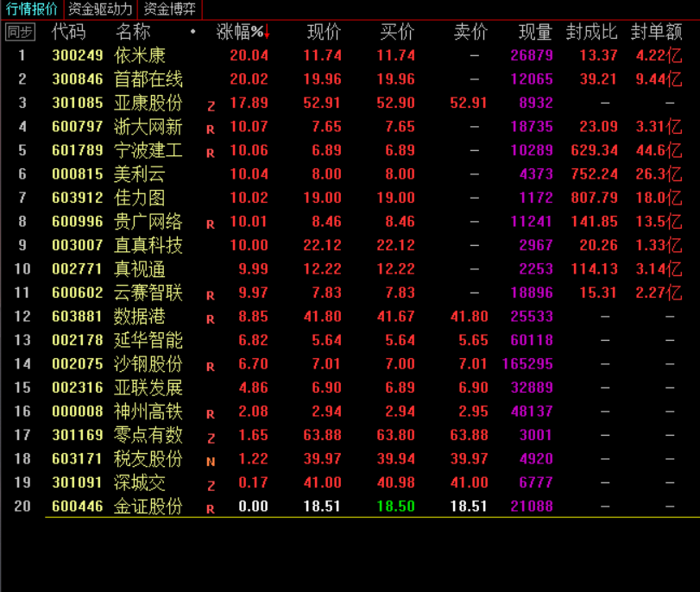This screenshot has height=592, width=700.
Task: Sort by 卖价 column header
Action: pos(470,32)
